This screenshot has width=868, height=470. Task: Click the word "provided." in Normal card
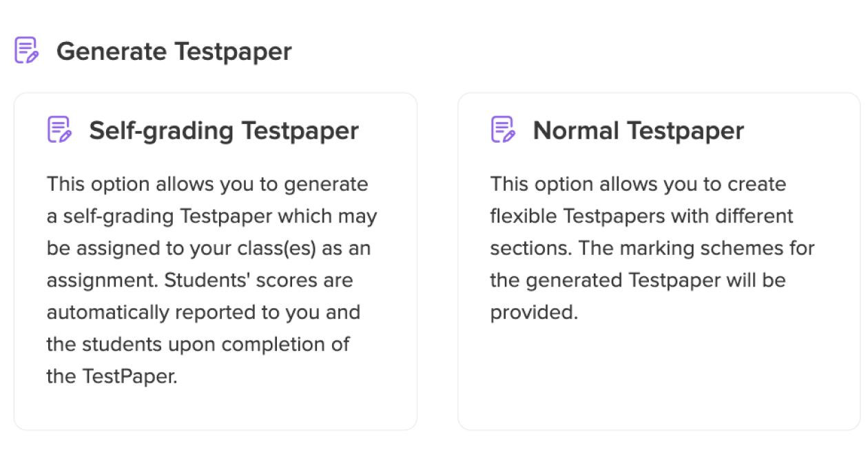point(533,312)
